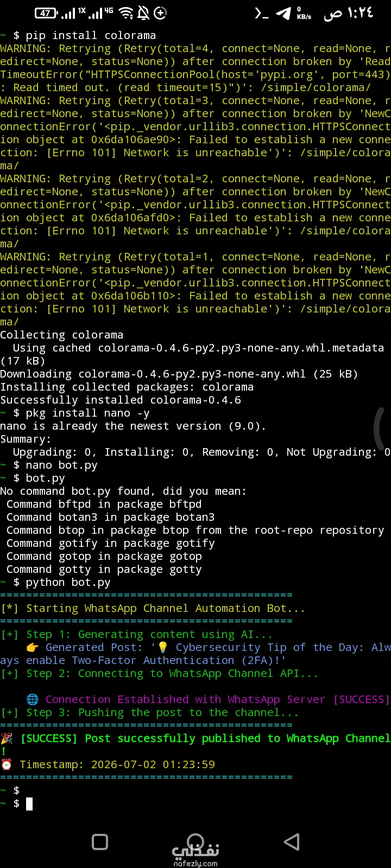Tap 'No command bot.py found' message

point(123,491)
